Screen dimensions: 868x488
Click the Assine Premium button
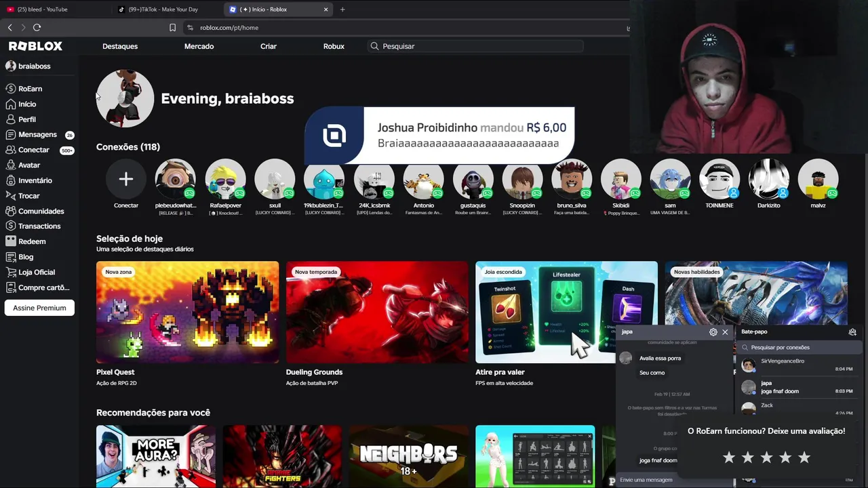click(x=39, y=308)
